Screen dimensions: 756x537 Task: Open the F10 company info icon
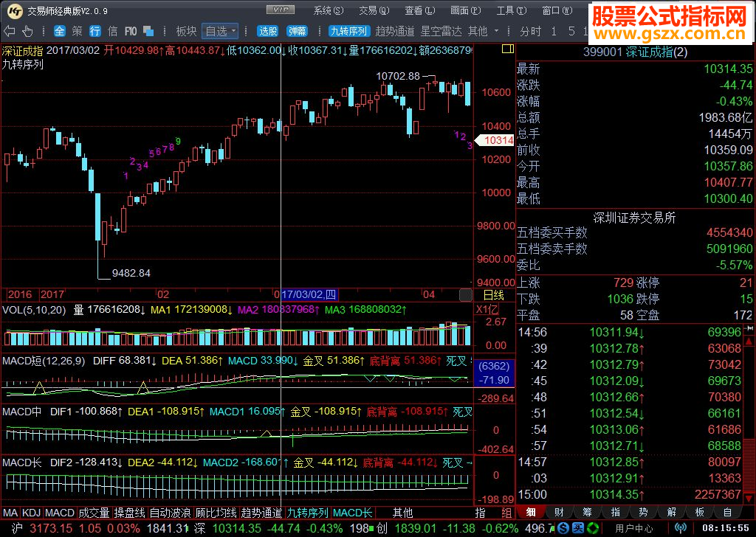tap(131, 31)
